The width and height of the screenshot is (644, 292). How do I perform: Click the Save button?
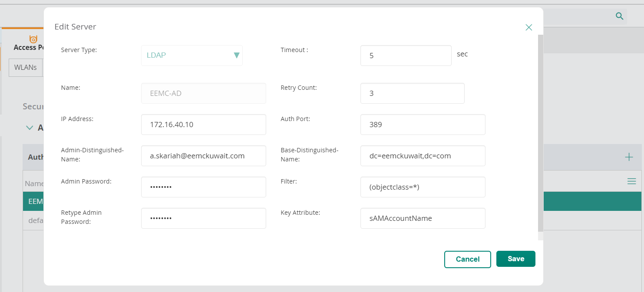(x=515, y=259)
